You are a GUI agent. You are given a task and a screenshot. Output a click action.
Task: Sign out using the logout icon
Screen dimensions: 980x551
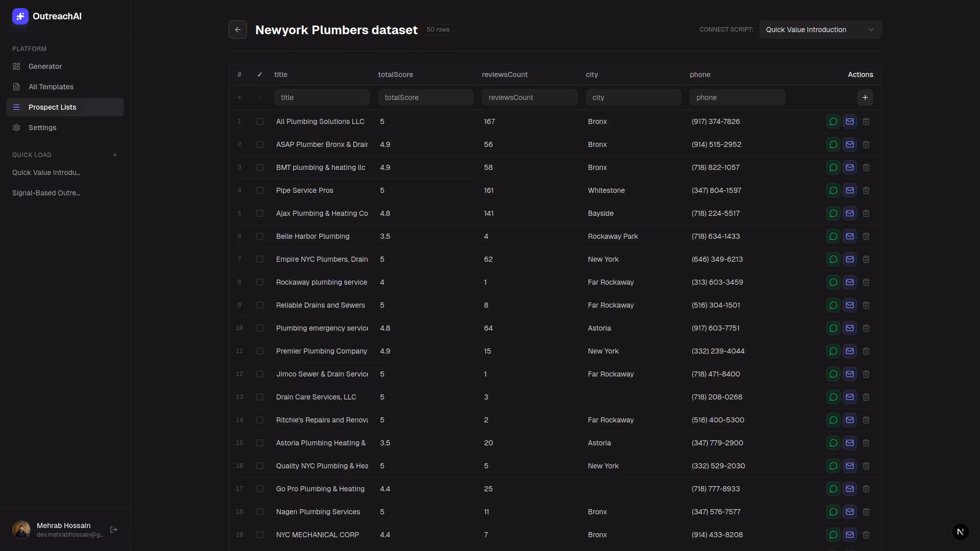tap(114, 530)
